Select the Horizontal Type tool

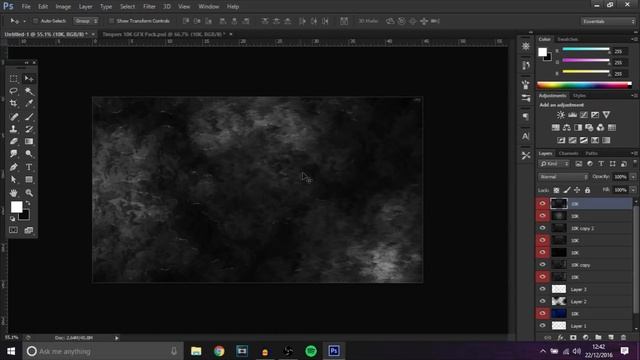29,167
